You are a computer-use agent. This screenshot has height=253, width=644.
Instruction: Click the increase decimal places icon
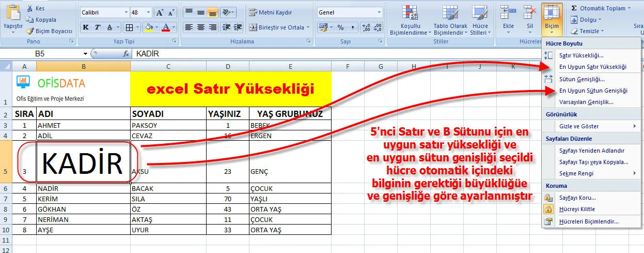(366, 27)
